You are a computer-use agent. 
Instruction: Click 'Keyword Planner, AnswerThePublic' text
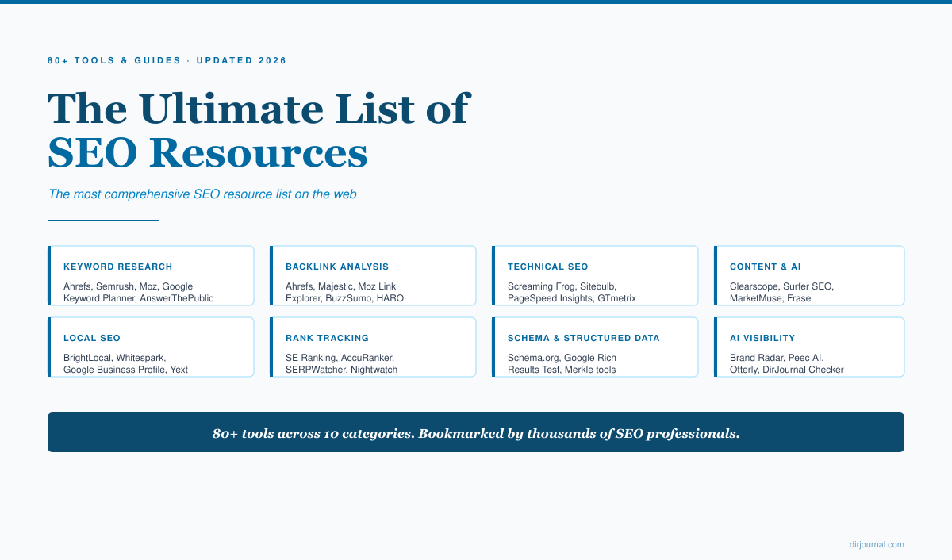[139, 299]
